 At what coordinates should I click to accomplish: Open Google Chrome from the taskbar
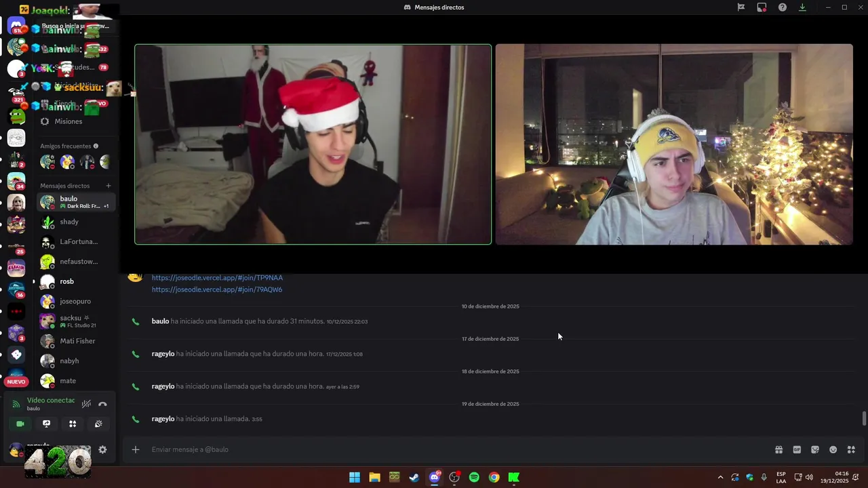click(494, 477)
